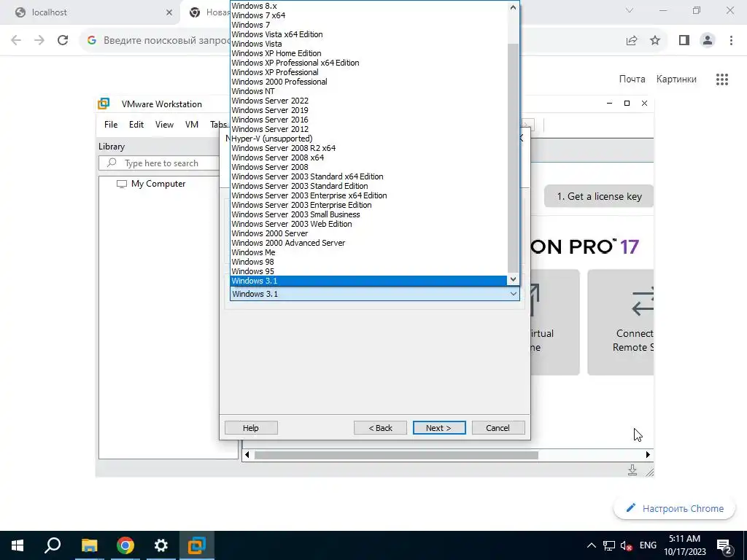Screen dimensions: 747x560
Task: Cancel the new virtual machine wizard
Action: pos(498,427)
